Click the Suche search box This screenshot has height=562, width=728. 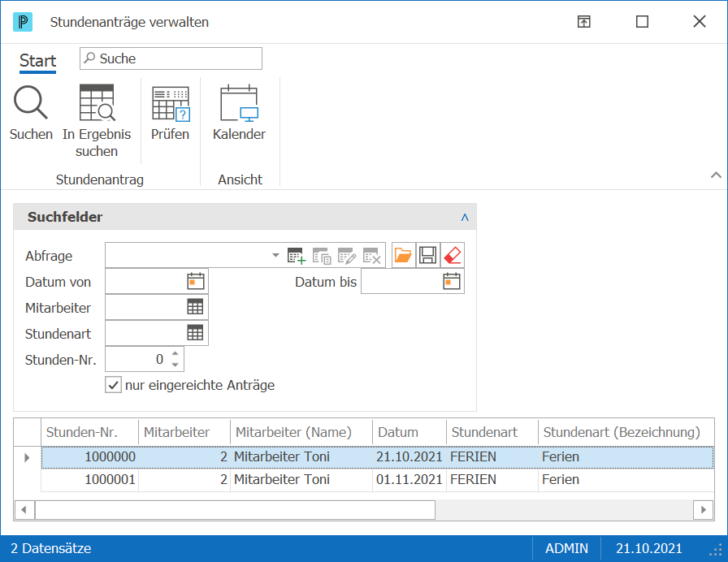(171, 58)
